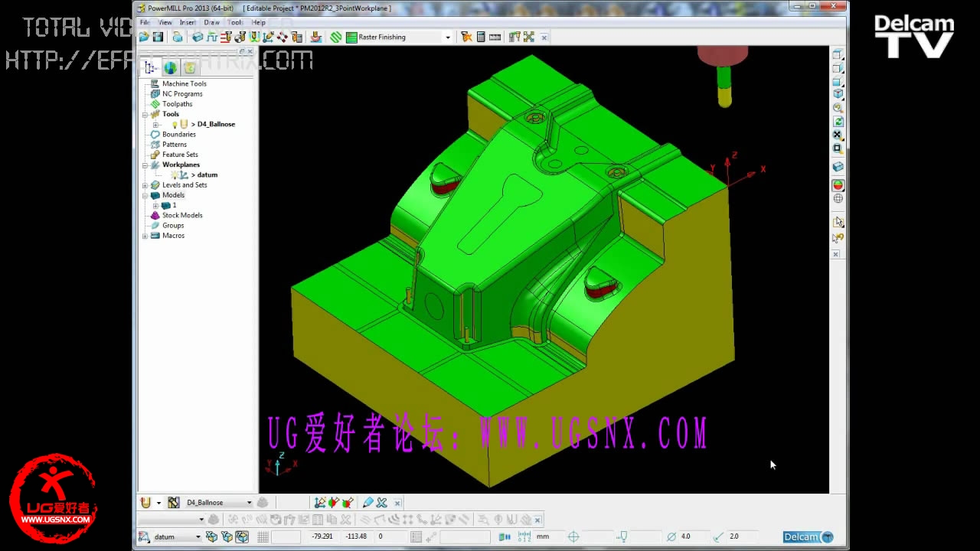Open the create tool type dropdown arrow
Viewport: 980px width, 551px height.
pyautogui.click(x=158, y=503)
